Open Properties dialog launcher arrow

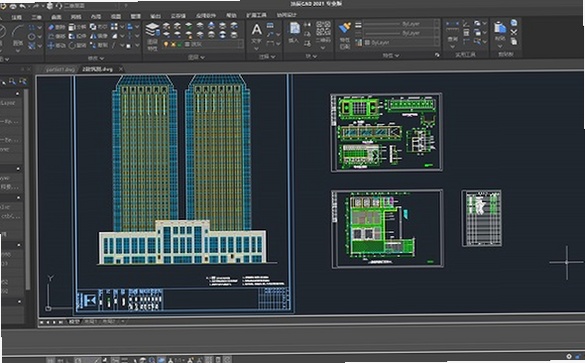437,55
